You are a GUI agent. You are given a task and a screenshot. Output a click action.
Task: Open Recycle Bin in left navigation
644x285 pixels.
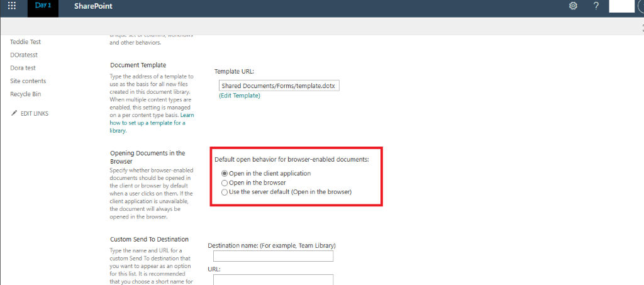25,94
